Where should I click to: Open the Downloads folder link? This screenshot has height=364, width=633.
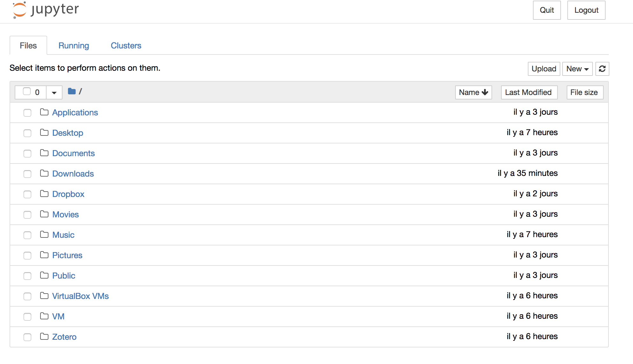pos(73,174)
